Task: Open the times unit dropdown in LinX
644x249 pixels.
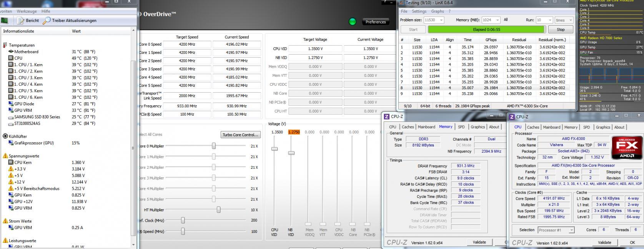Action: point(571,20)
